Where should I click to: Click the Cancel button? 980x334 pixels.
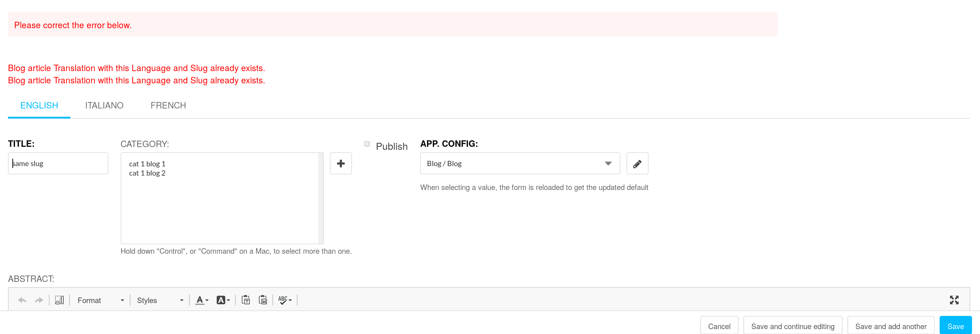pyautogui.click(x=719, y=326)
